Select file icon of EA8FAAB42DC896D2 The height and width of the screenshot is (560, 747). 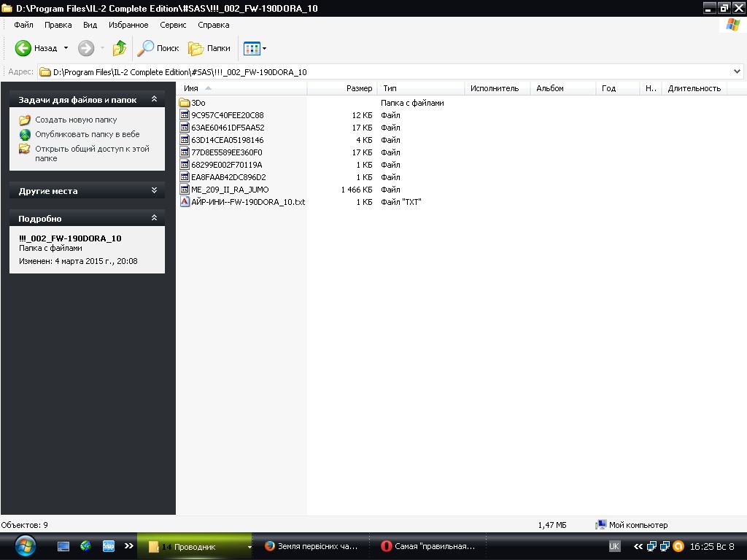pos(185,176)
